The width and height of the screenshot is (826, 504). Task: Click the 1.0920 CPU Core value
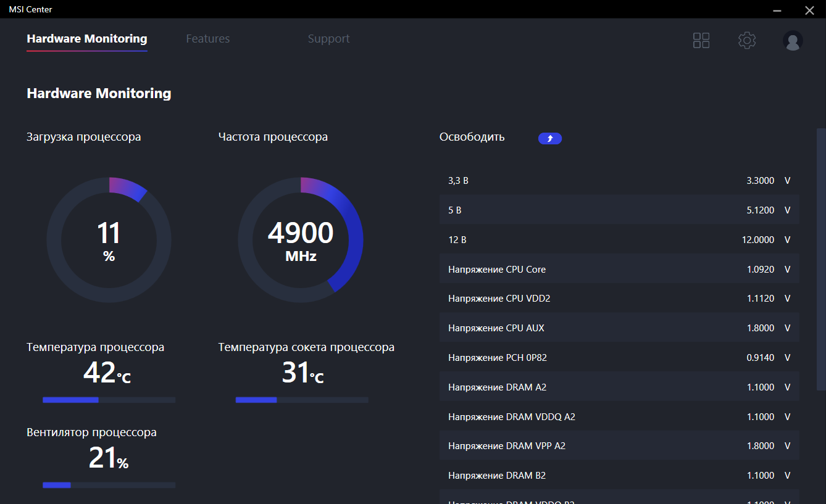[761, 270]
